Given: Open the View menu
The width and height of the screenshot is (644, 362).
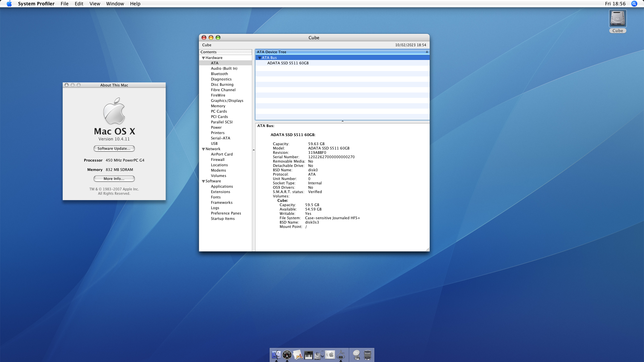Looking at the screenshot, I should [95, 4].
